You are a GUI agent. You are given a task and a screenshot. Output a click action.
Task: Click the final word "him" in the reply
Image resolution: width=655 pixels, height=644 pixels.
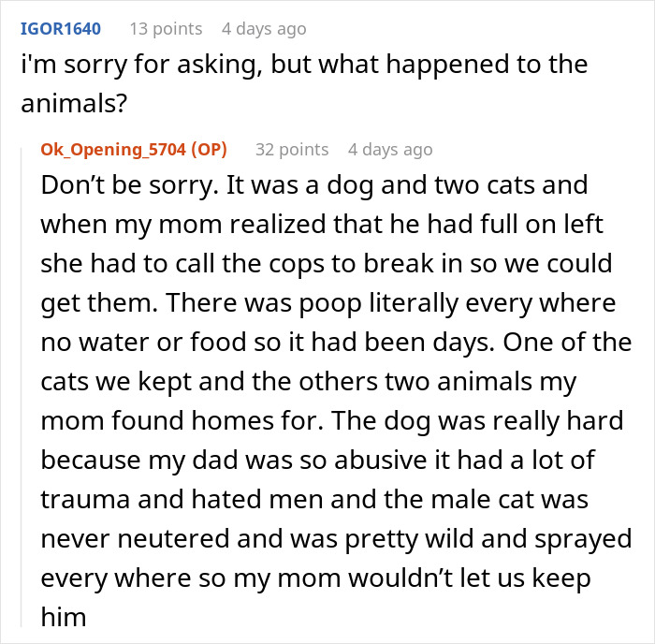[x=63, y=619]
